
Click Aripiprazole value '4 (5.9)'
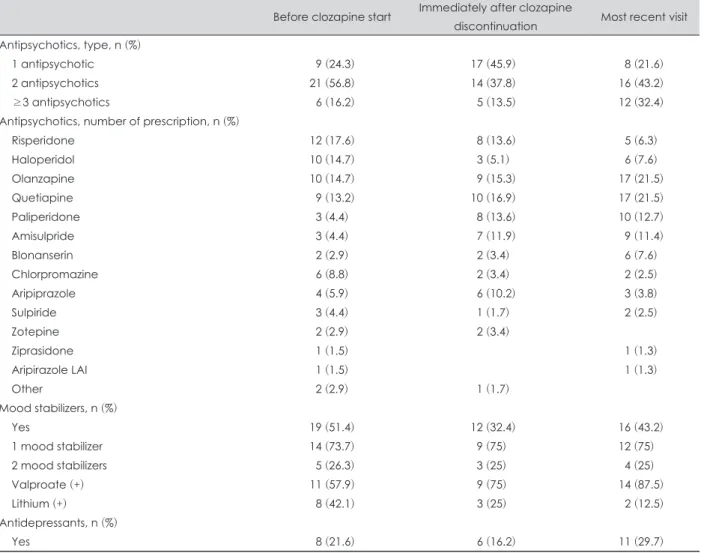pos(332,294)
